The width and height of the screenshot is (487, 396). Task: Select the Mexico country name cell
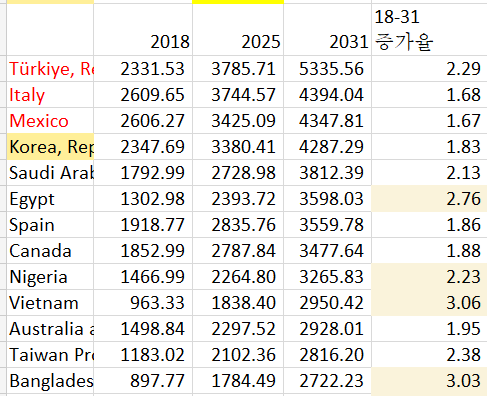pyautogui.click(x=50, y=121)
